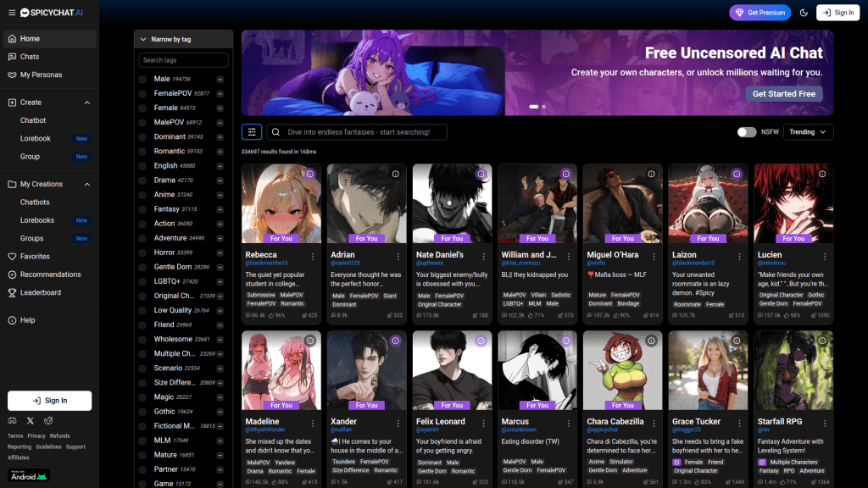This screenshot has width=868, height=488.
Task: Check the Male tag checkbox
Action: pos(142,79)
